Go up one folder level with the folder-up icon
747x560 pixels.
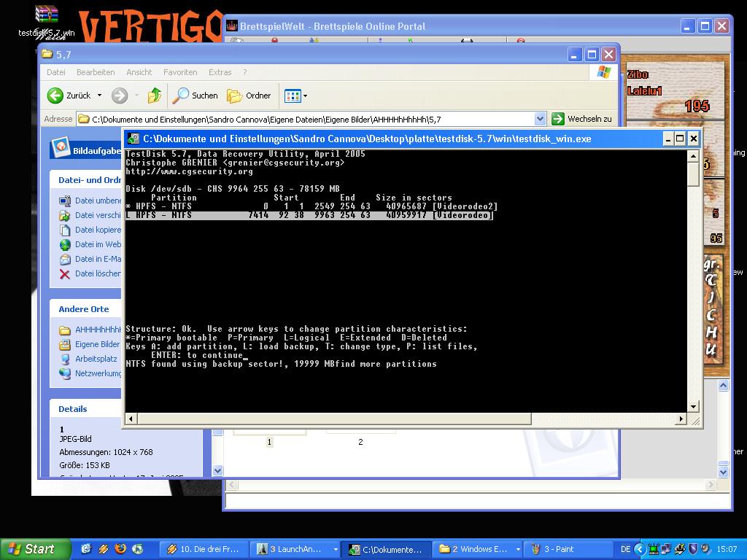(155, 96)
